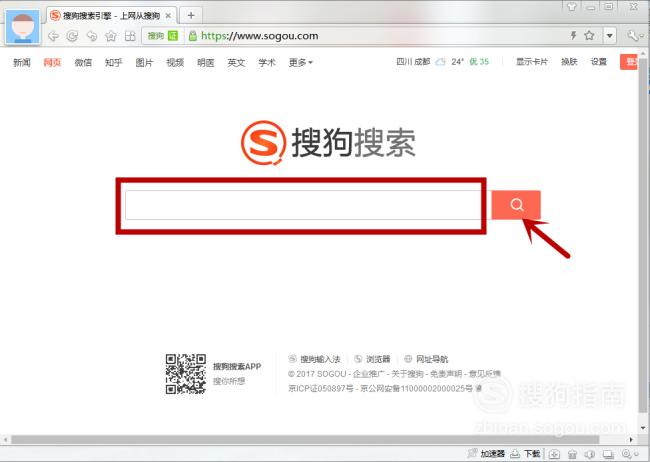Open favorites star icon in toolbar

(x=111, y=36)
